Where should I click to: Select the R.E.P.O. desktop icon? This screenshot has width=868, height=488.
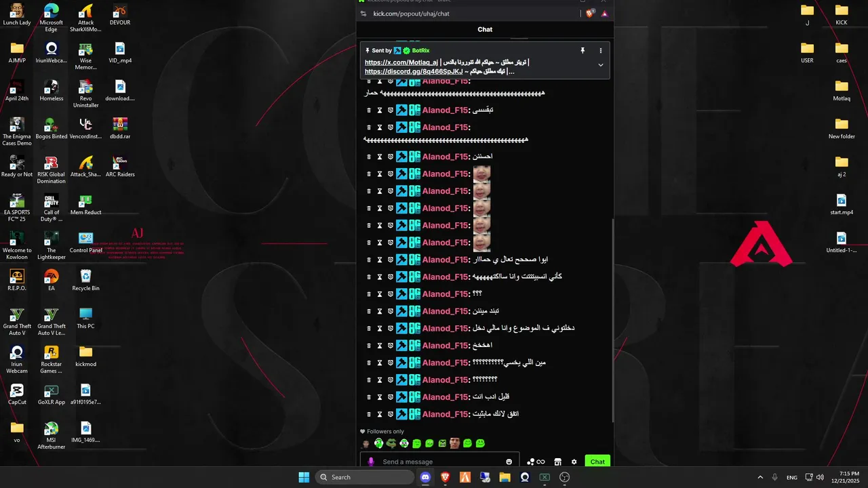pos(17,281)
